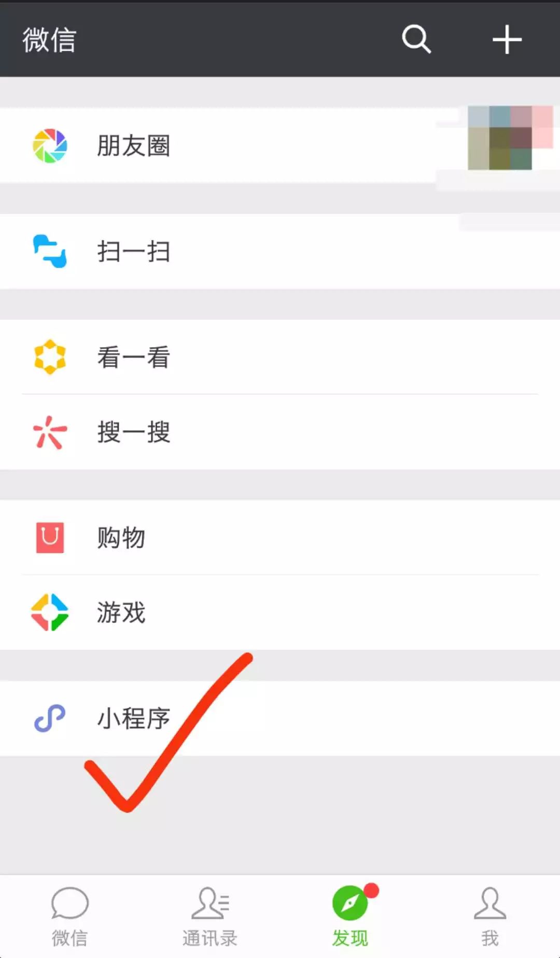
Task: Open the 购物 list entry
Action: pyautogui.click(x=280, y=538)
